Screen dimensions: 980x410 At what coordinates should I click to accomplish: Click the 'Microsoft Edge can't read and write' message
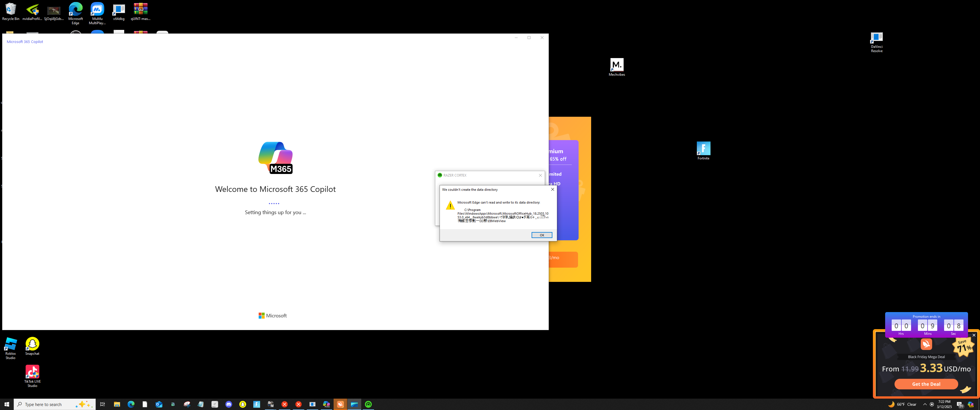[498, 202]
